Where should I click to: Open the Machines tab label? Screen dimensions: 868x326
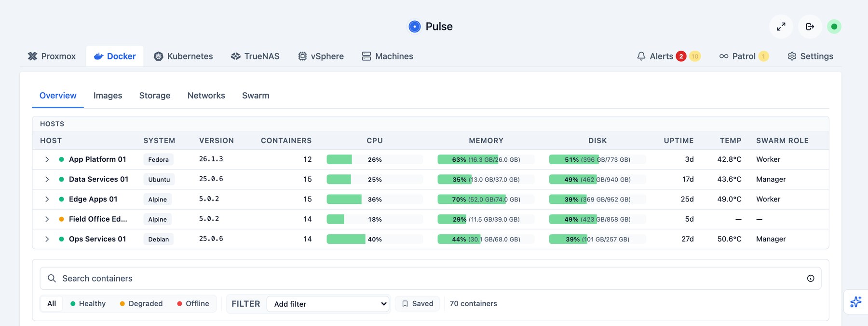394,57
